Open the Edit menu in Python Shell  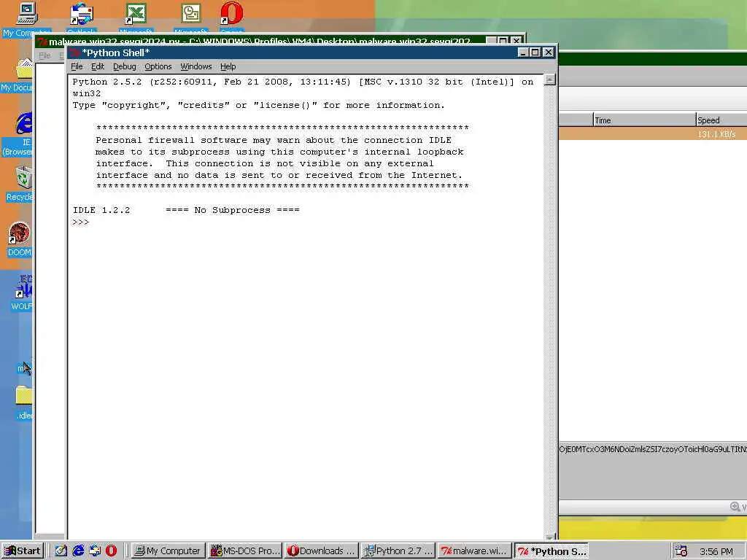[98, 66]
